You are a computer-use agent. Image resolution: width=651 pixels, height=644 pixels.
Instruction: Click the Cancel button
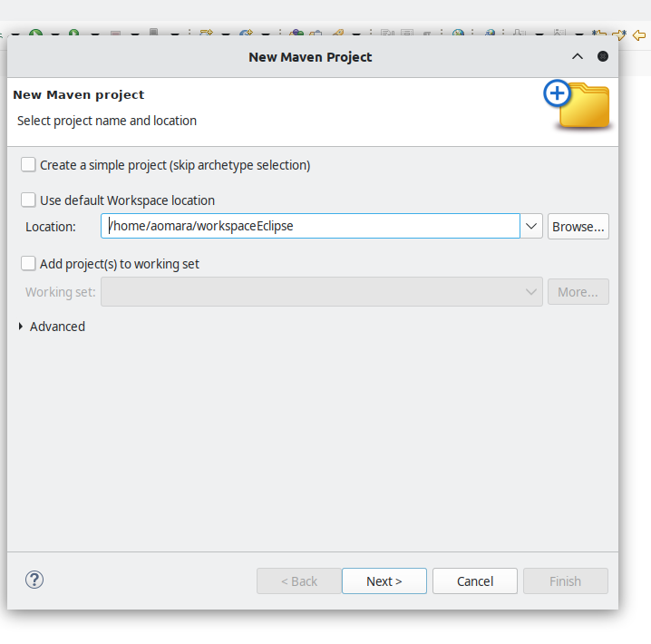(x=475, y=581)
